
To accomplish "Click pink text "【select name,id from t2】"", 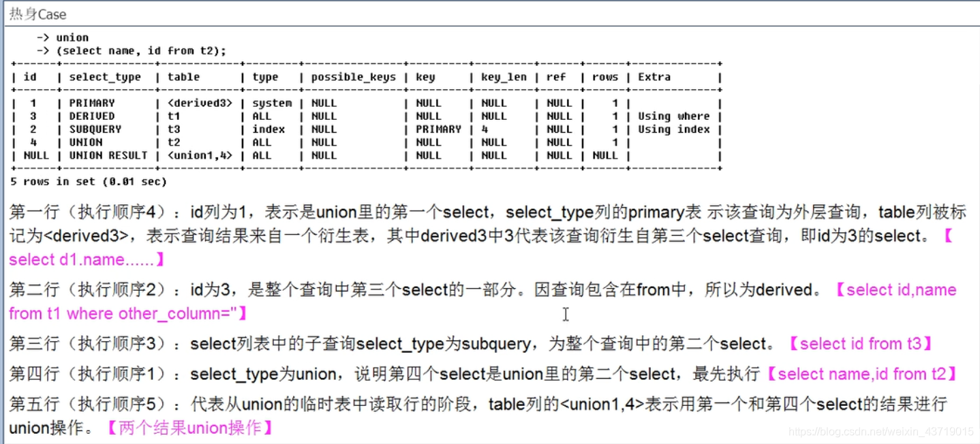I will (863, 374).
